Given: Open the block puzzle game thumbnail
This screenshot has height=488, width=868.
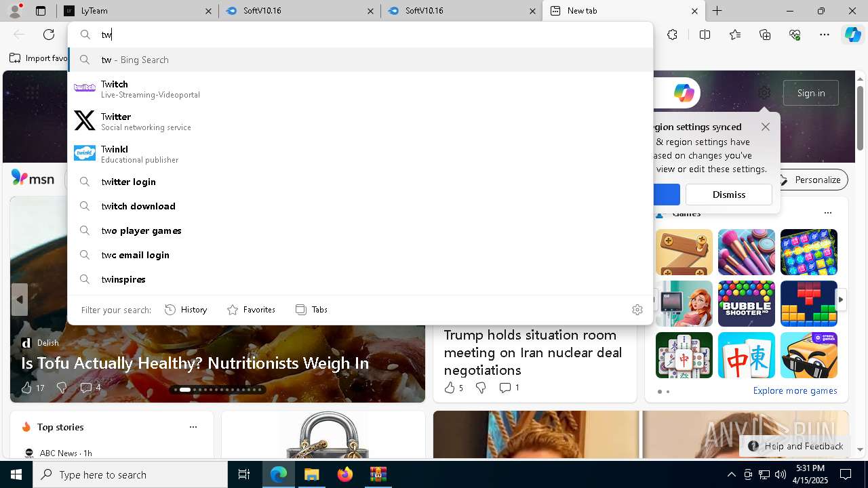Looking at the screenshot, I should pos(809,304).
